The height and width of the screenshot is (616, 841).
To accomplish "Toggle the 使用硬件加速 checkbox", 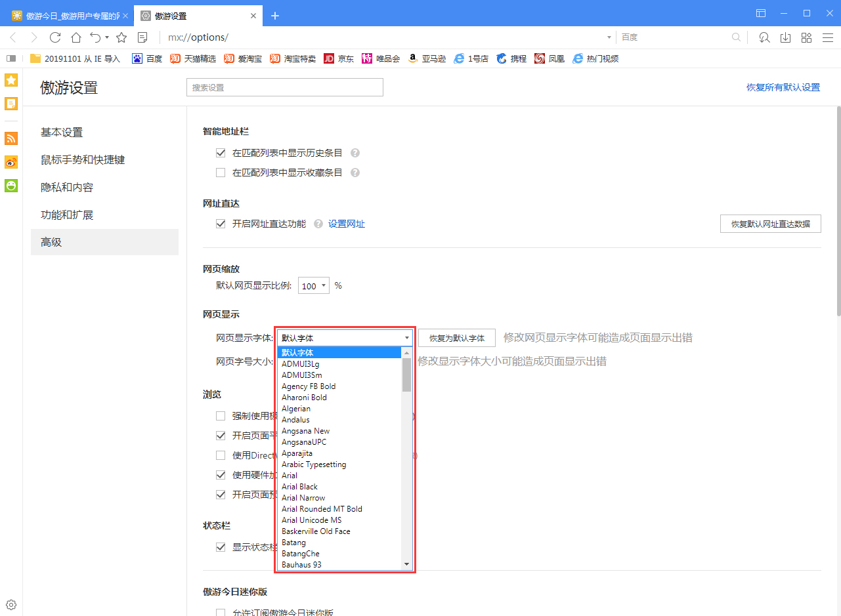I will [x=221, y=474].
